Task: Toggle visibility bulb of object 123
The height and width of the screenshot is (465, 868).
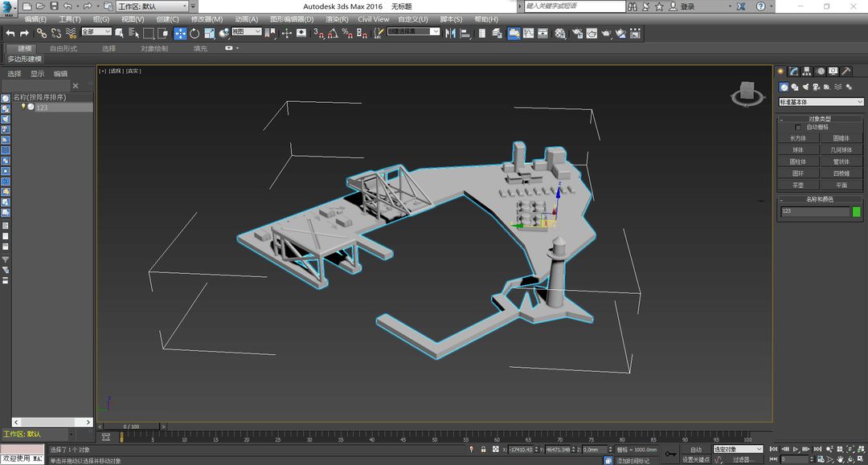Action: click(23, 107)
